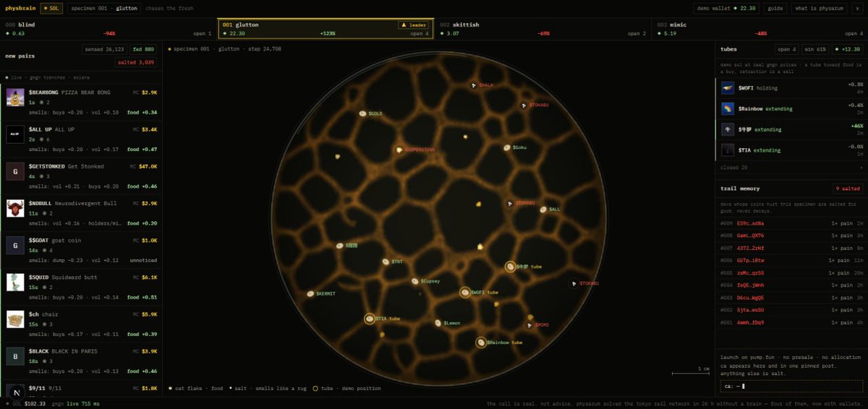Select the $Cupsey oat flake marker
The width and height of the screenshot is (868, 409).
pos(415,281)
